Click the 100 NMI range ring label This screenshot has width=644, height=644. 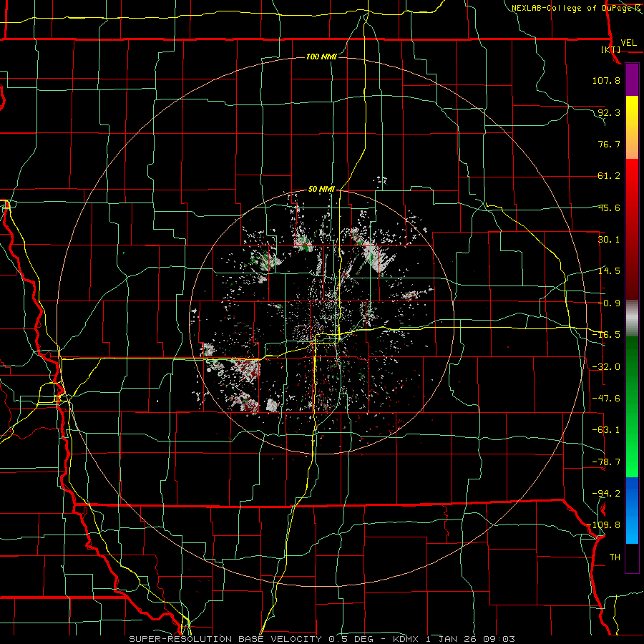point(321,57)
